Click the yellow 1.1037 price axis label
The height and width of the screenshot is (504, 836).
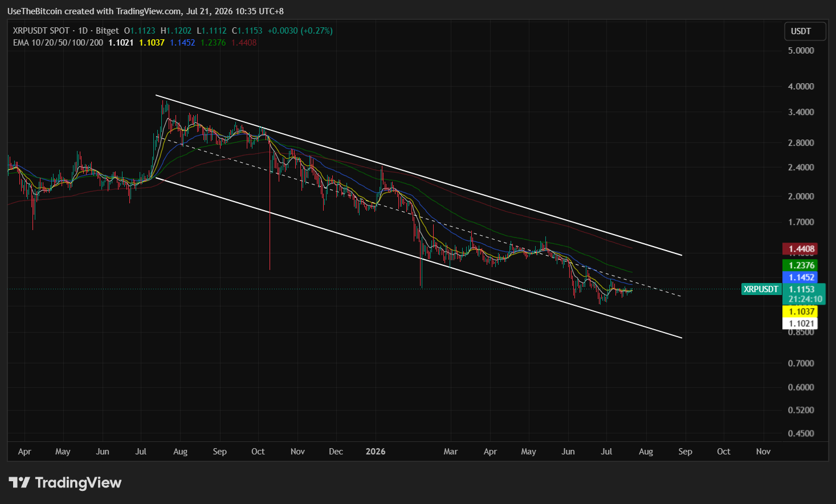coord(802,312)
